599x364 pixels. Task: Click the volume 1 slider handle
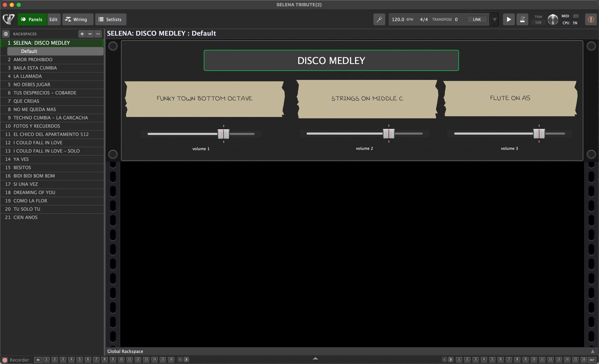[223, 134]
